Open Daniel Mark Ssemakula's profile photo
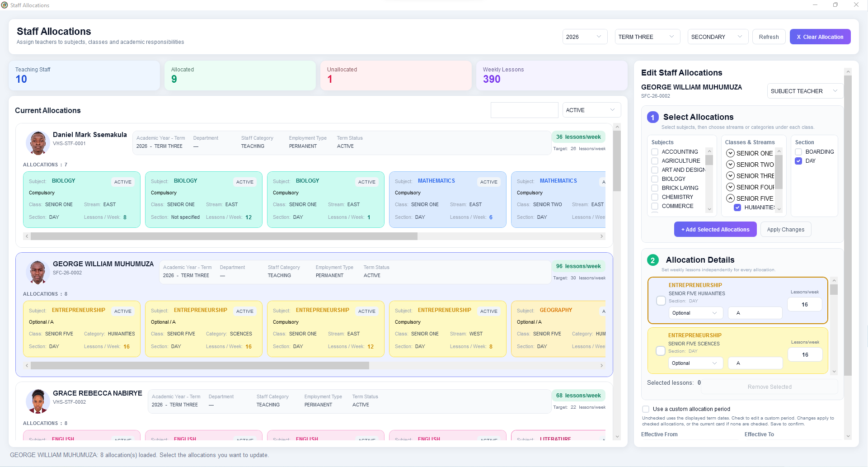This screenshot has width=868, height=467. 38,143
